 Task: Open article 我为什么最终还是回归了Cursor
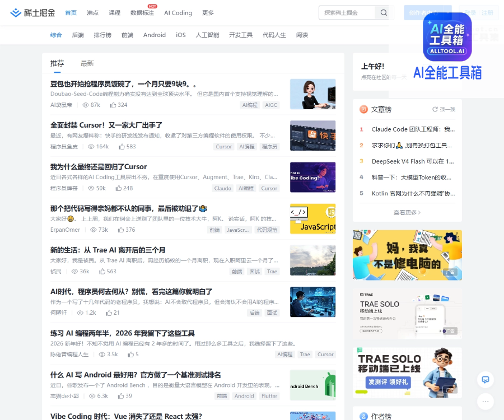[99, 167]
